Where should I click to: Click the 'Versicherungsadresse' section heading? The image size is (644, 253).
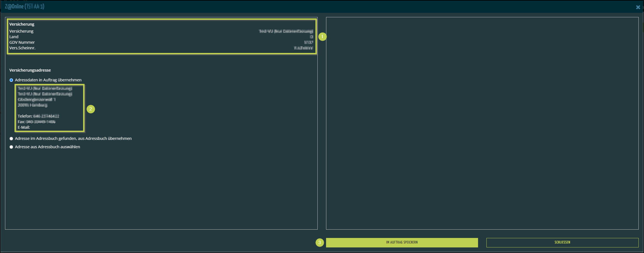point(30,70)
